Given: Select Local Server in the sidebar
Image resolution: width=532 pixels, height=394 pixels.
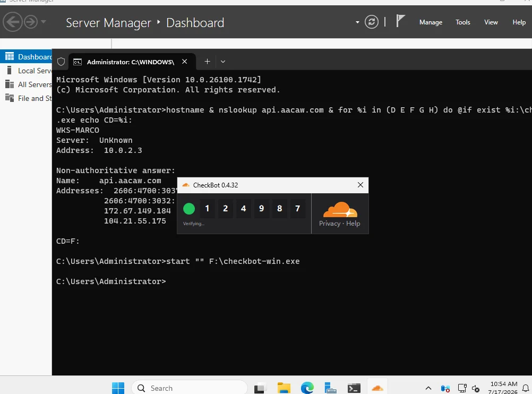Looking at the screenshot, I should click(x=26, y=71).
